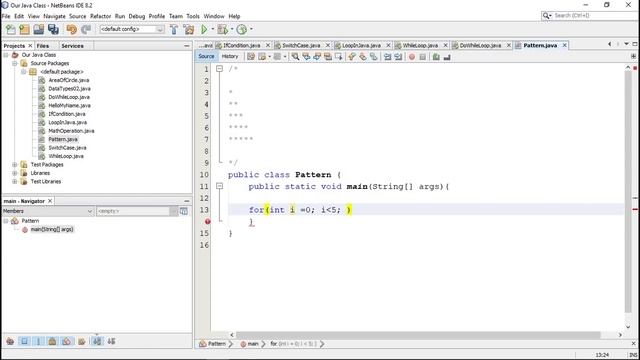640x360 pixels.
Task: Open the Debug menu
Action: point(137,16)
